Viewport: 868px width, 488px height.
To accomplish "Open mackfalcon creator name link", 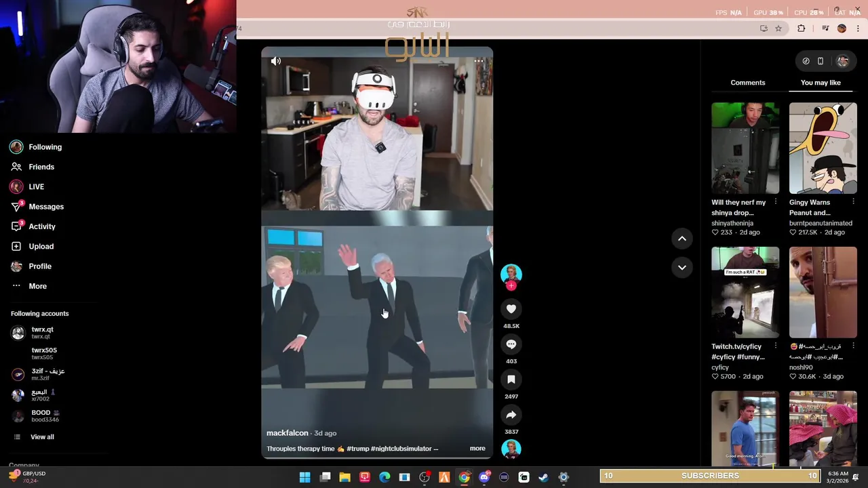I will click(288, 433).
